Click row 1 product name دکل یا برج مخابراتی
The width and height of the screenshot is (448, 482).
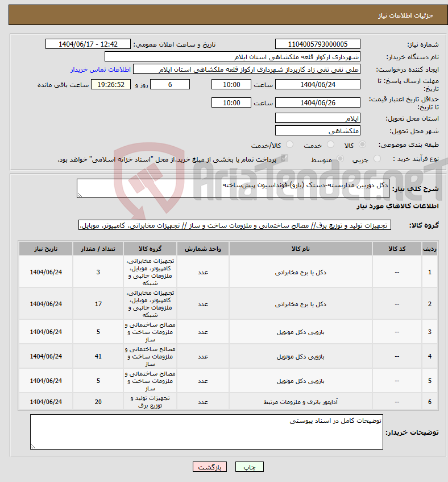(x=301, y=273)
